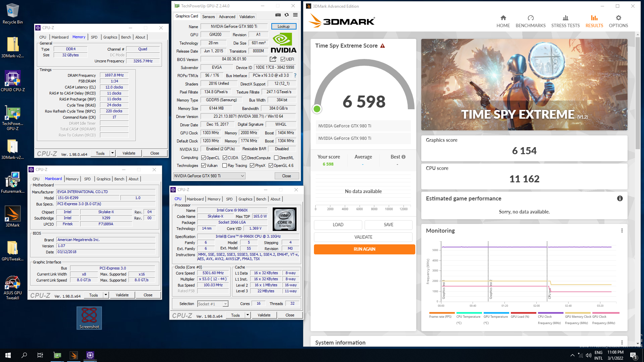Open notification center in system tray
The image size is (644, 362).
point(633,356)
